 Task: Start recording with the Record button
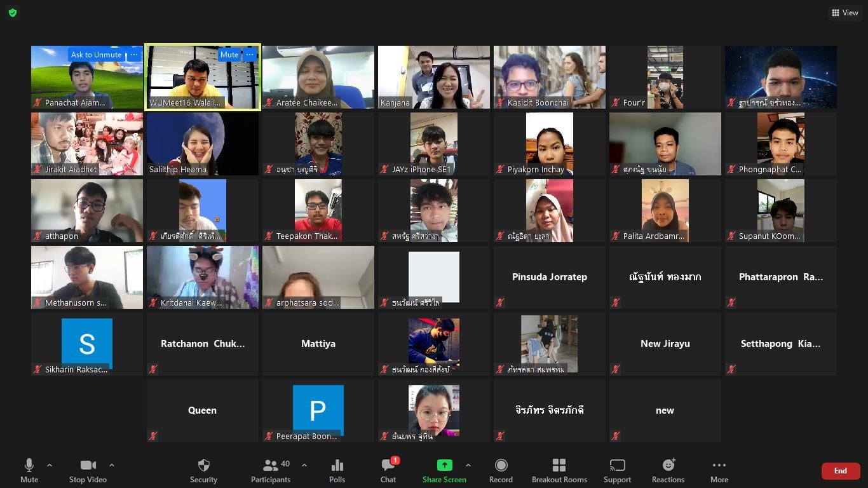coord(501,470)
